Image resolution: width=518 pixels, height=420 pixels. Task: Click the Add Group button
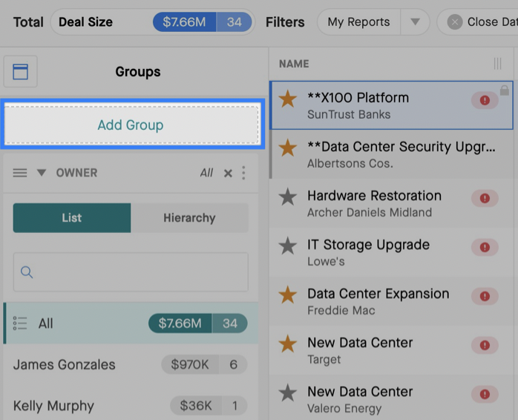131,125
